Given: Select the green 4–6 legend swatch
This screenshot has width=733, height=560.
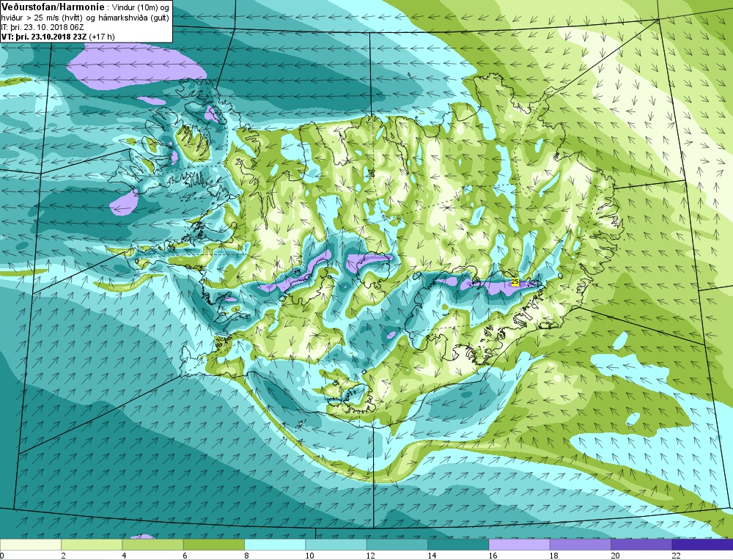Looking at the screenshot, I should click(x=153, y=545).
